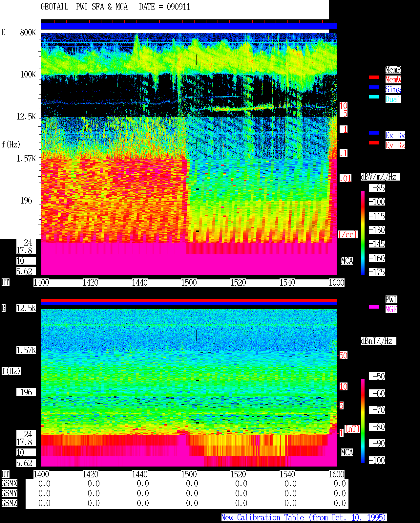Screen dimensions: 420x523
Task: Click the -85 value on electric scale
Action: coord(377,188)
